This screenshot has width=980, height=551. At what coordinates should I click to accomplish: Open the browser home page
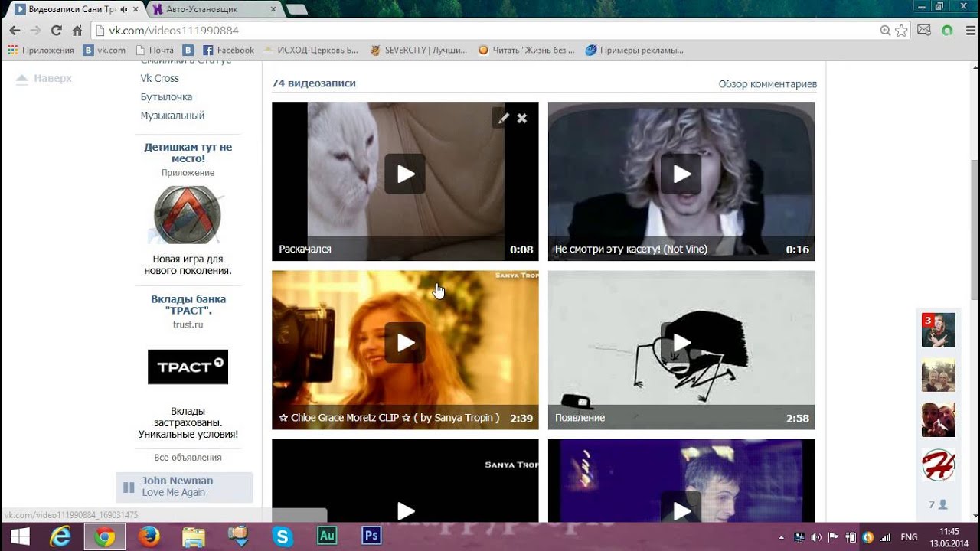[77, 31]
